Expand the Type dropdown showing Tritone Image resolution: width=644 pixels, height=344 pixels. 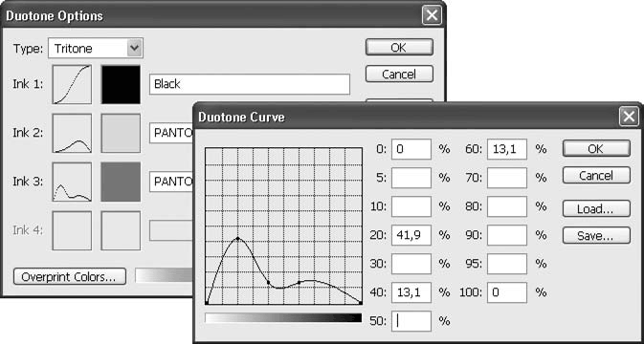(96, 49)
